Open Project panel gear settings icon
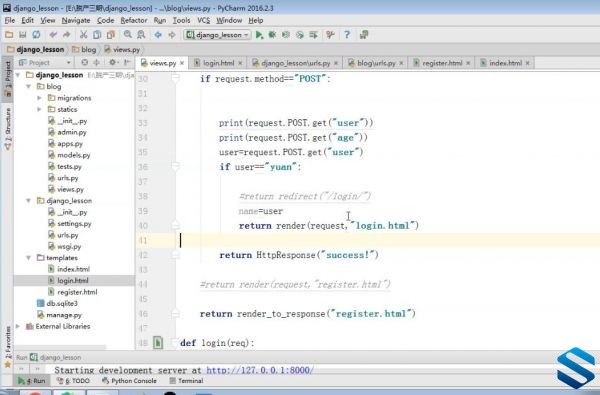This screenshot has height=395, width=600. click(113, 62)
